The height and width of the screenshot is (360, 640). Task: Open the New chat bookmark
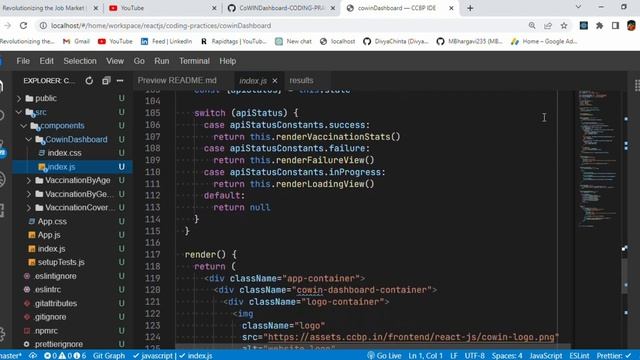click(x=293, y=41)
